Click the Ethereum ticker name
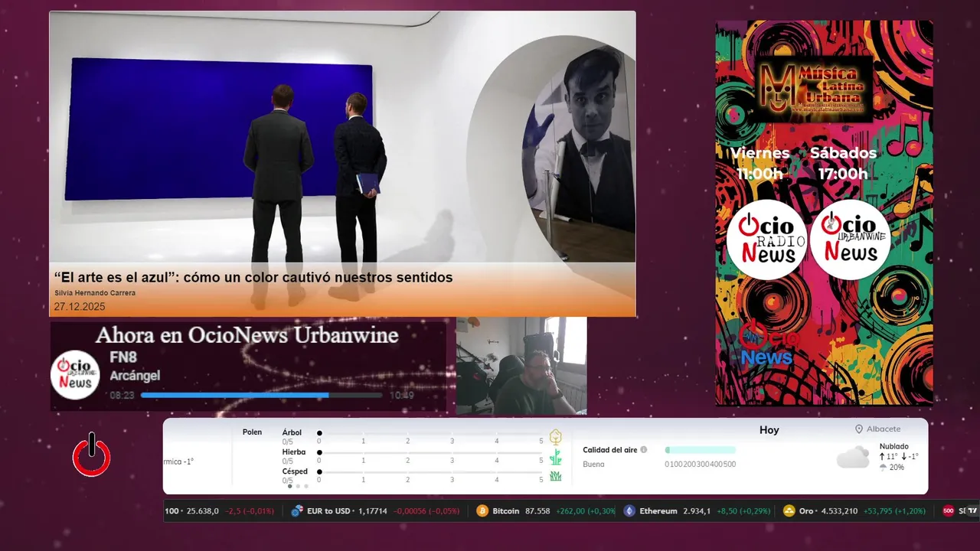This screenshot has height=551, width=980. (x=658, y=511)
